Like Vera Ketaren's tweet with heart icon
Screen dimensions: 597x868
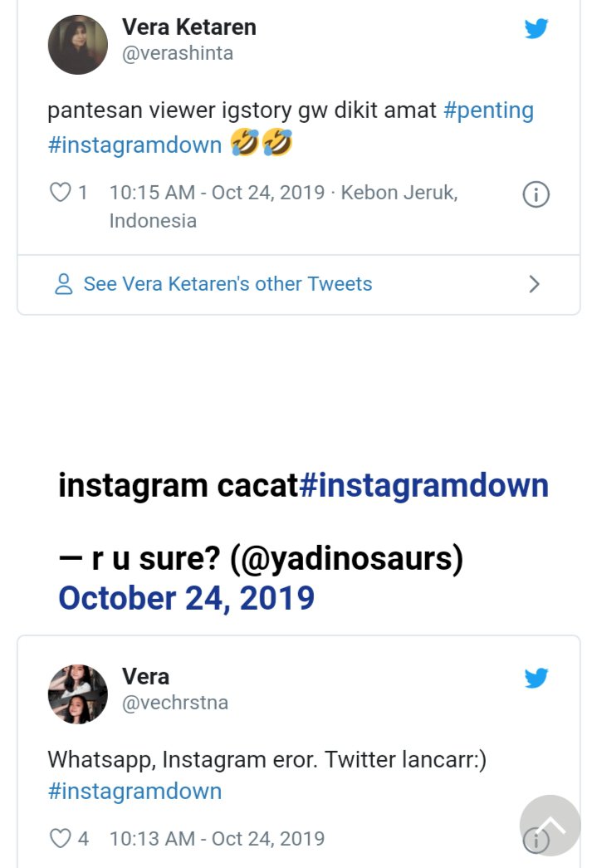tap(61, 193)
